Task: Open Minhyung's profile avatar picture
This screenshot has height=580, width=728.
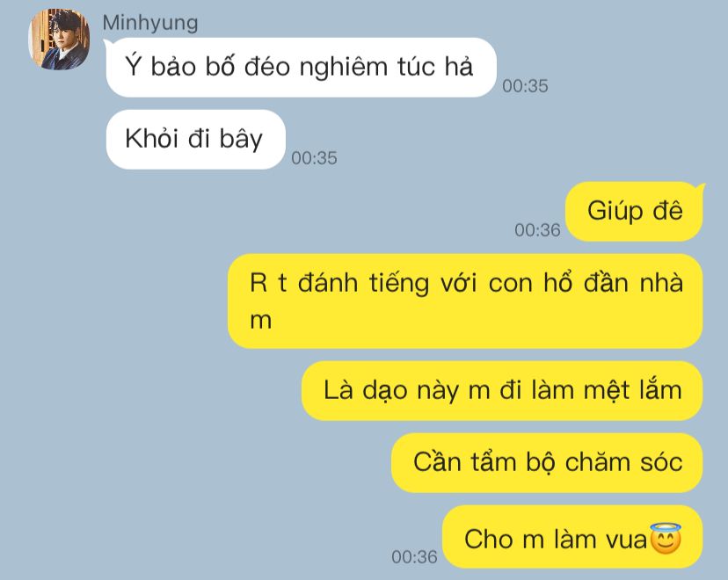Action: (59, 39)
